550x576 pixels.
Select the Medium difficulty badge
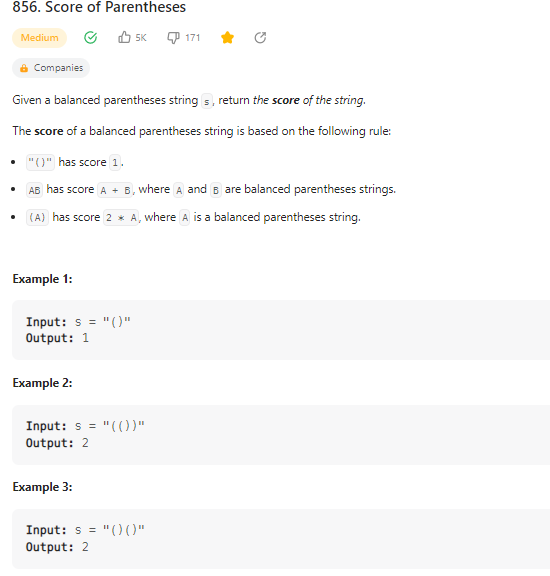click(39, 38)
